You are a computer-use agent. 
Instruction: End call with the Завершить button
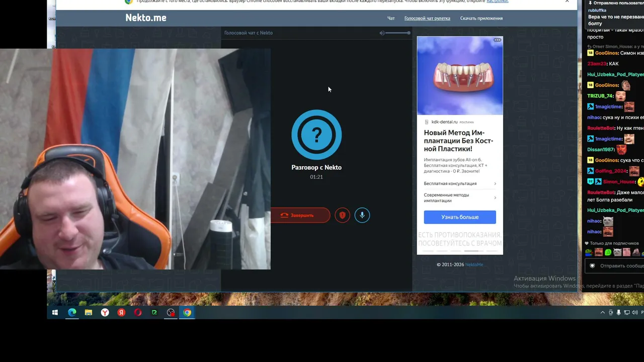pos(300,215)
